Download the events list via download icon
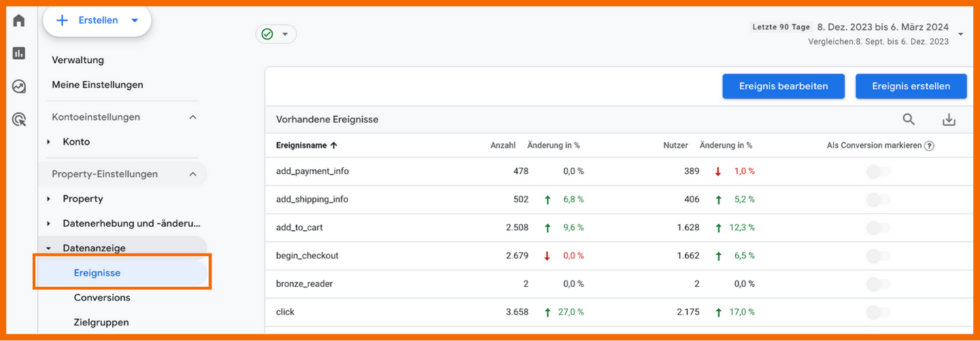 tap(949, 120)
